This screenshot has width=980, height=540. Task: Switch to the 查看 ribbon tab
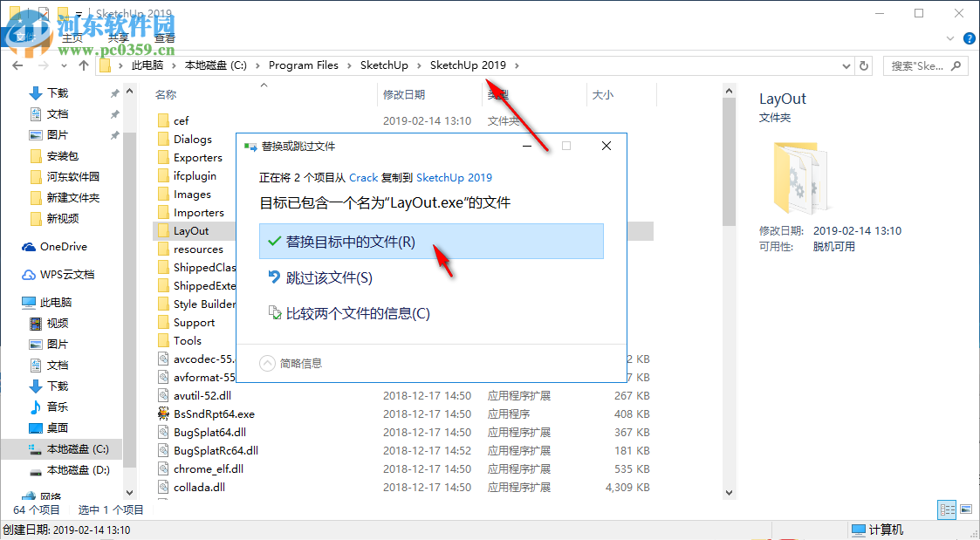point(164,38)
